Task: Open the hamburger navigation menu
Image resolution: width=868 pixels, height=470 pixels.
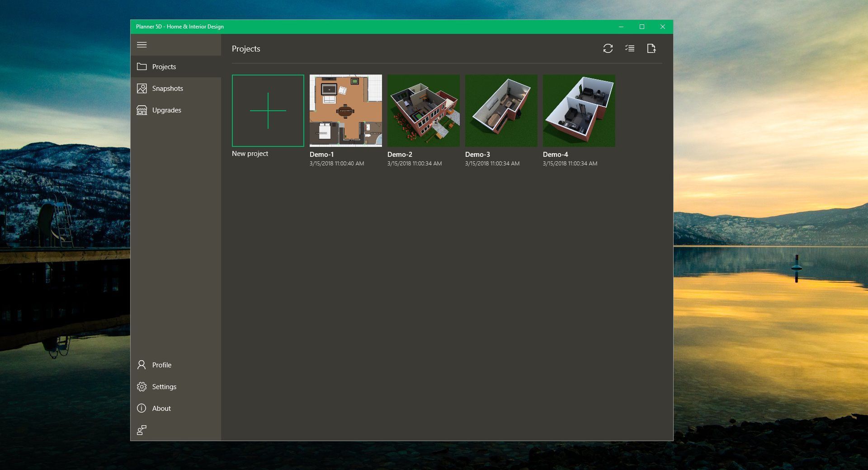Action: tap(142, 45)
